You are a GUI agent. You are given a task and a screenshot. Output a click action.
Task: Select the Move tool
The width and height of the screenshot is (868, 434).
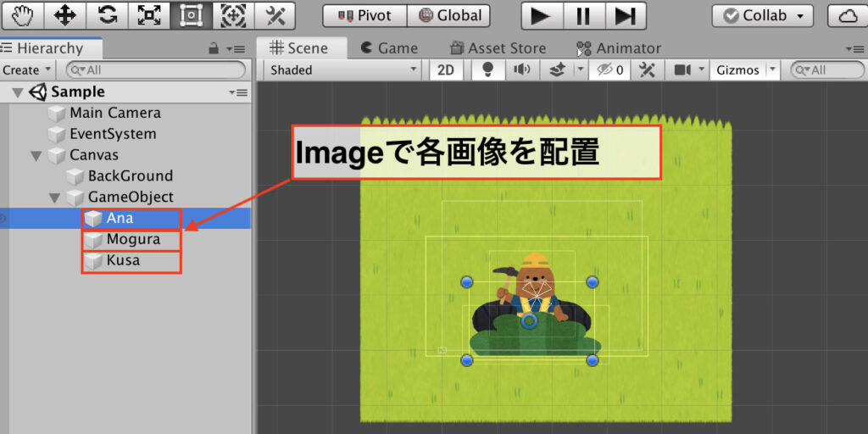click(x=64, y=15)
